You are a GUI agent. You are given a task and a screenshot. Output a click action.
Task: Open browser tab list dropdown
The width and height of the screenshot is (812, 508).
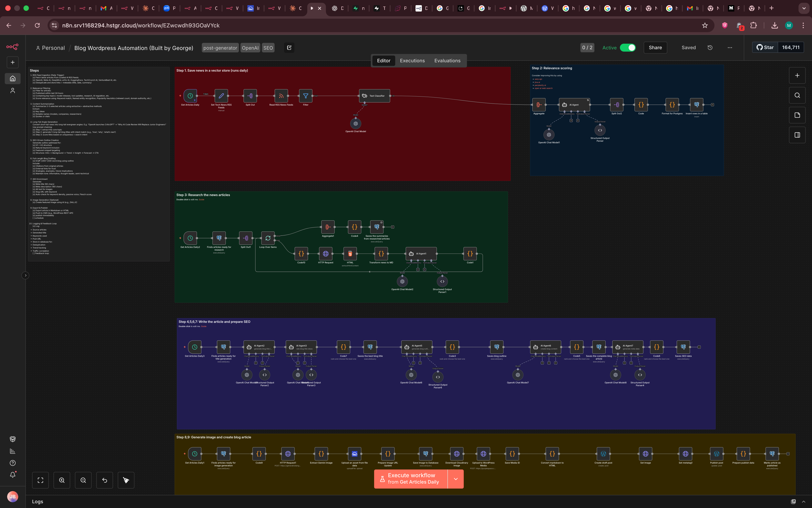tap(804, 8)
